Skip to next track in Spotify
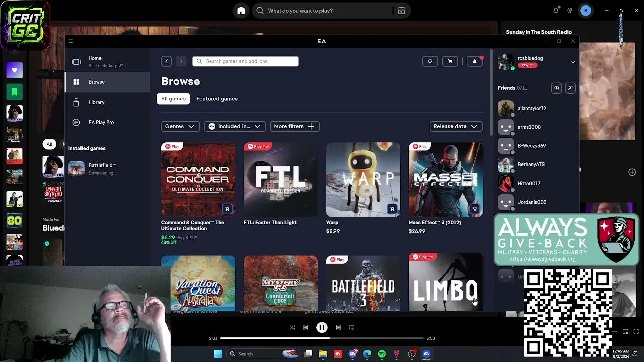Viewport: 644px width, 362px height. (x=338, y=328)
